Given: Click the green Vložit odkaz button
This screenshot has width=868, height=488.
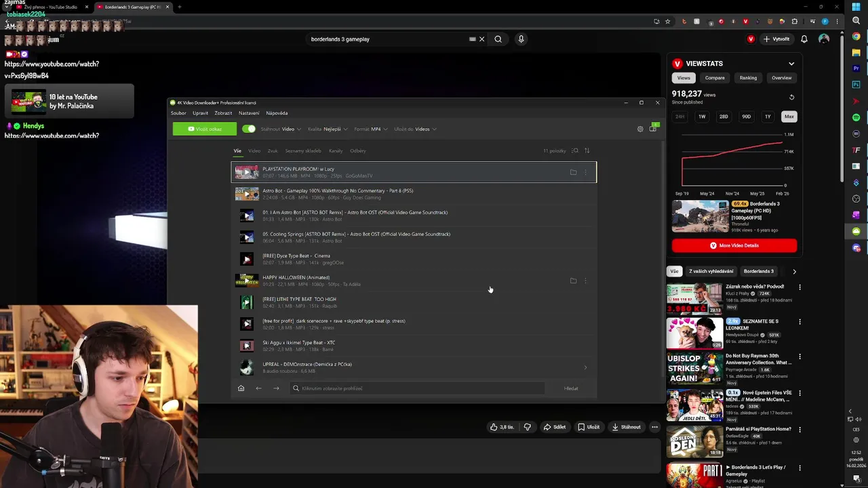Looking at the screenshot, I should click(x=205, y=129).
